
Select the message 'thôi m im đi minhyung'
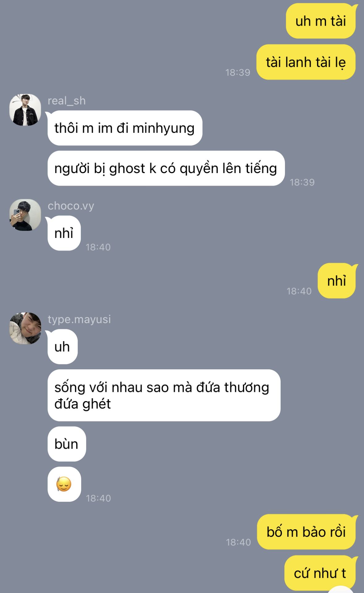[125, 128]
